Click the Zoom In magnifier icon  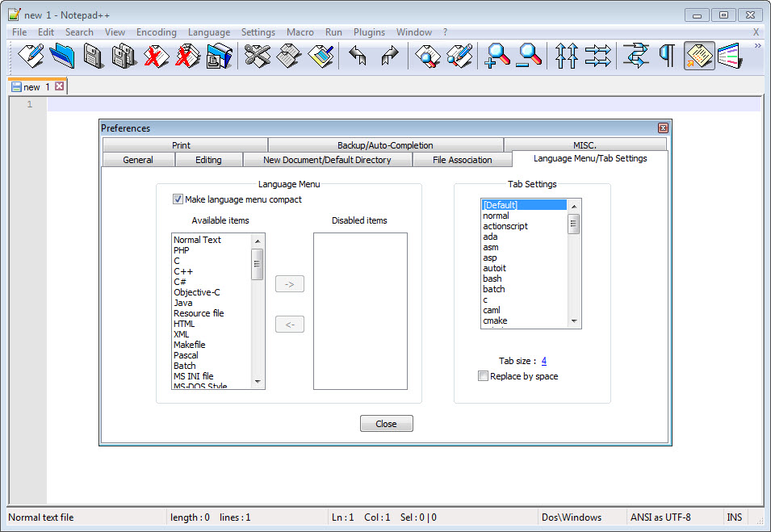pos(497,56)
